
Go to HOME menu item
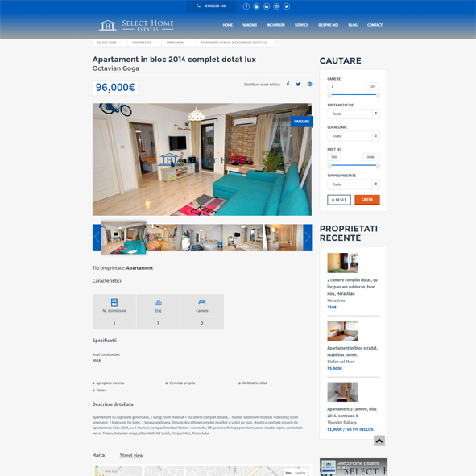click(x=228, y=25)
